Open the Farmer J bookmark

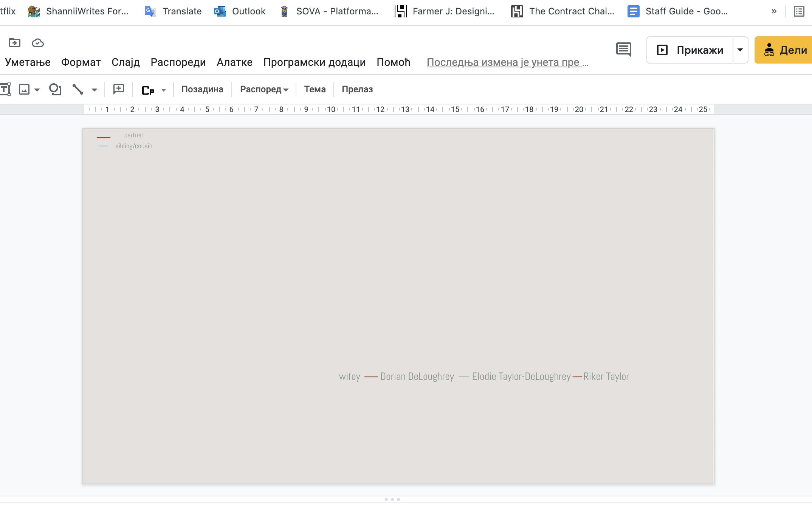(x=445, y=11)
